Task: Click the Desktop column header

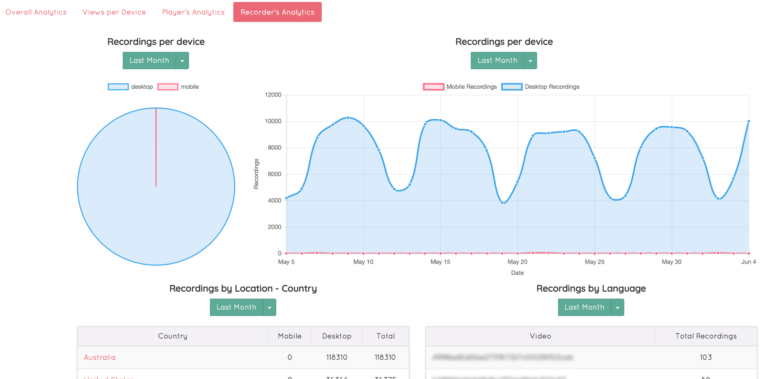Action: tap(337, 336)
